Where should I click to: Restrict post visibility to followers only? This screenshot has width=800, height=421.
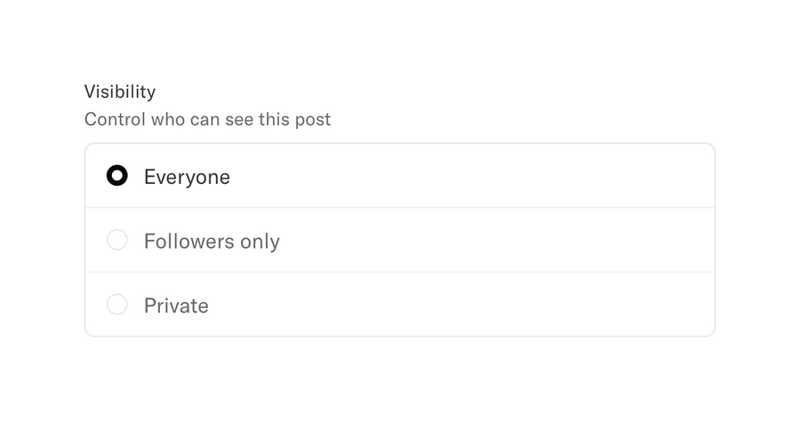(x=117, y=241)
